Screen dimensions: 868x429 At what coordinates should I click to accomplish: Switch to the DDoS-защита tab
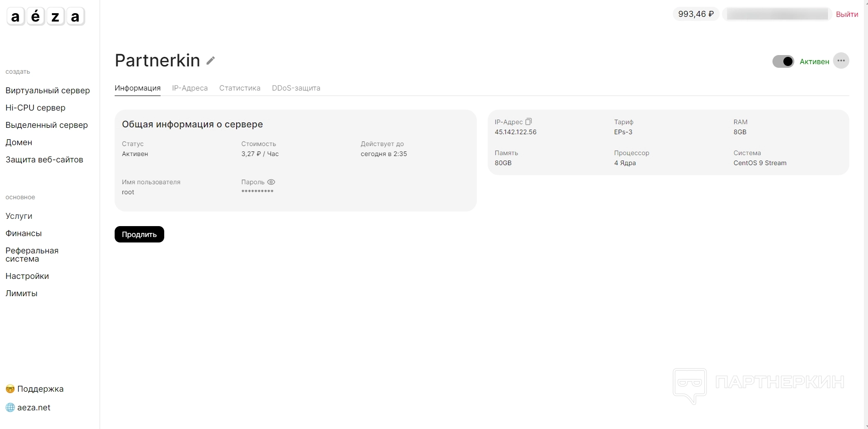[x=296, y=88]
